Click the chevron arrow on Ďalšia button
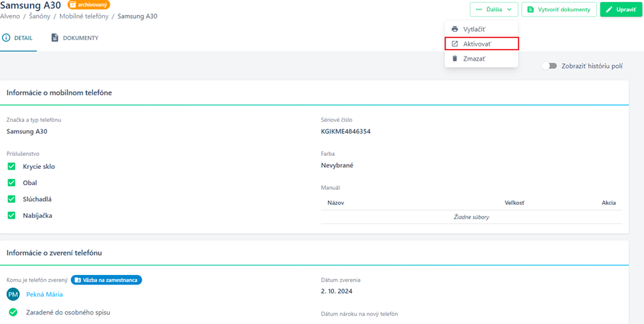 [x=509, y=10]
